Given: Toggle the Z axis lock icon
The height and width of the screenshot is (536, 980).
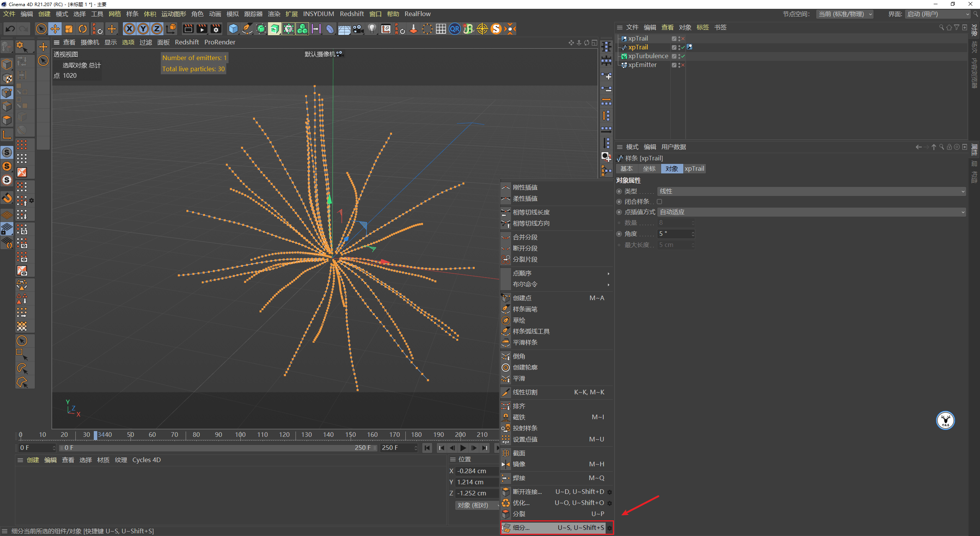Looking at the screenshot, I should 157,29.
